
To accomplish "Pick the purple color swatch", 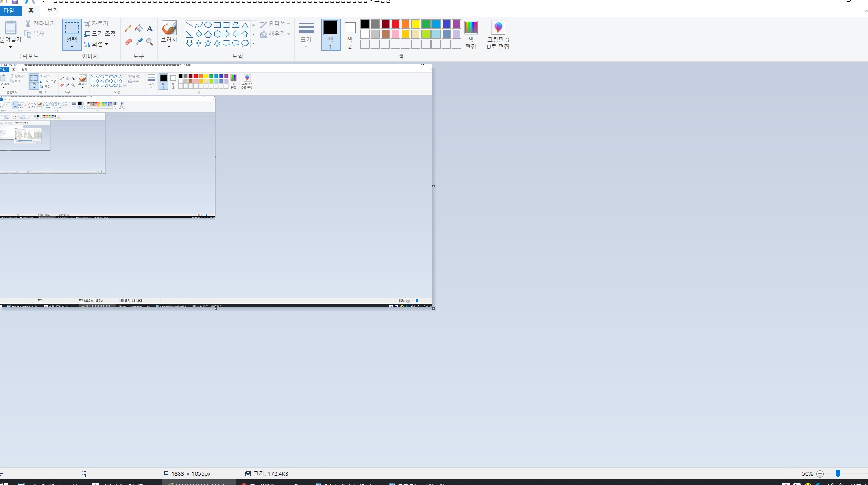I will (x=456, y=24).
